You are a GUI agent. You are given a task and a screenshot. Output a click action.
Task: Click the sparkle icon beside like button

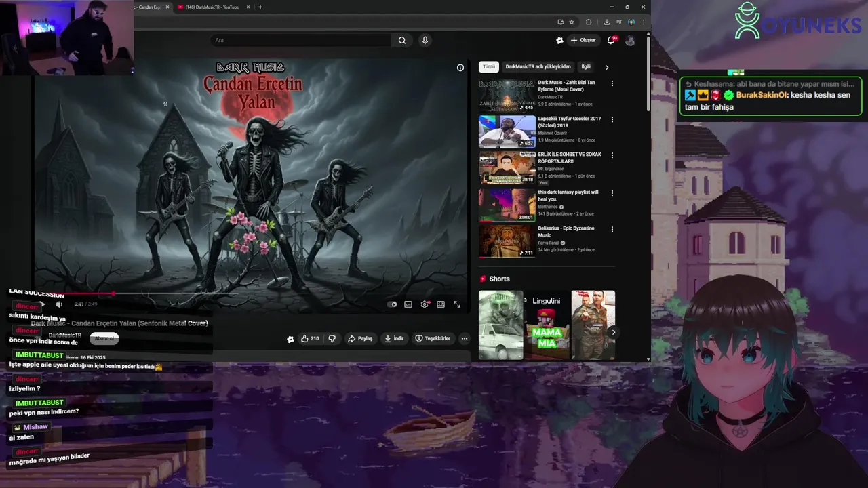(x=290, y=339)
